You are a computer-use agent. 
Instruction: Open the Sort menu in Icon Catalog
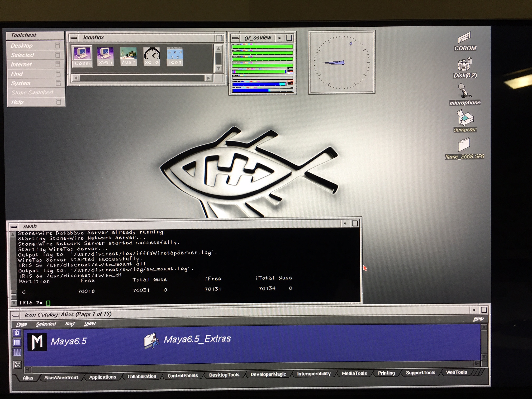[x=70, y=324]
